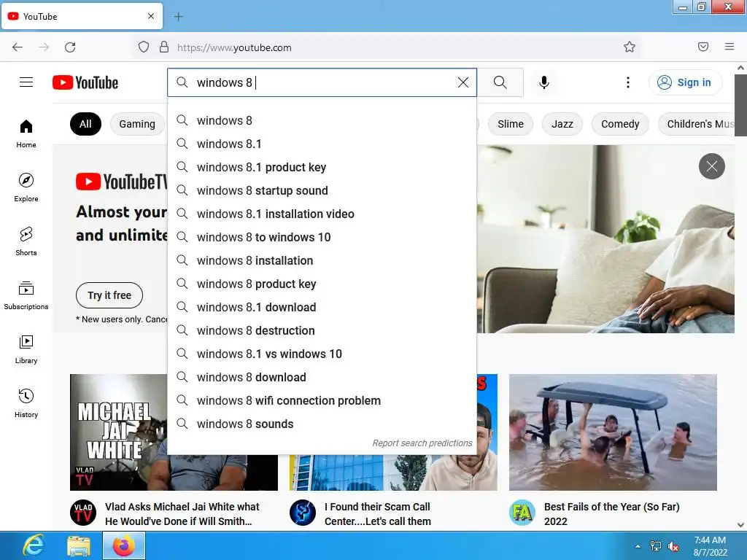The height and width of the screenshot is (560, 747).
Task: Dismiss the YouTube TV banner with its X
Action: [x=712, y=166]
